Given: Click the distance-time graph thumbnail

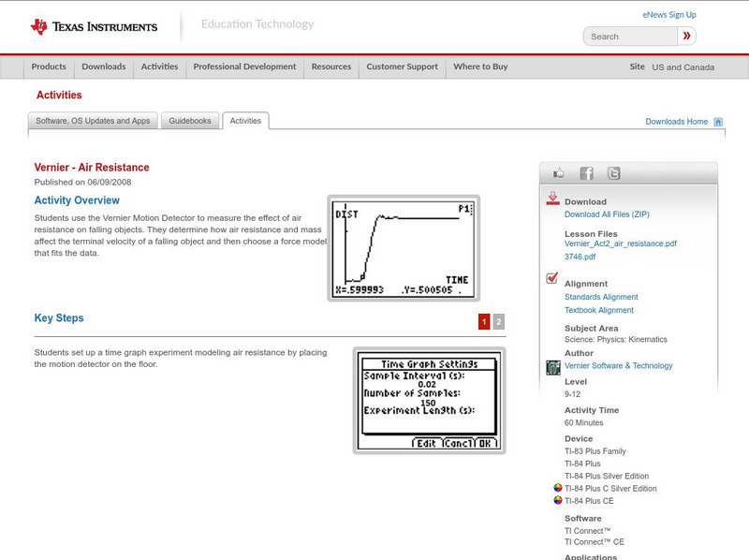Looking at the screenshot, I should (403, 246).
